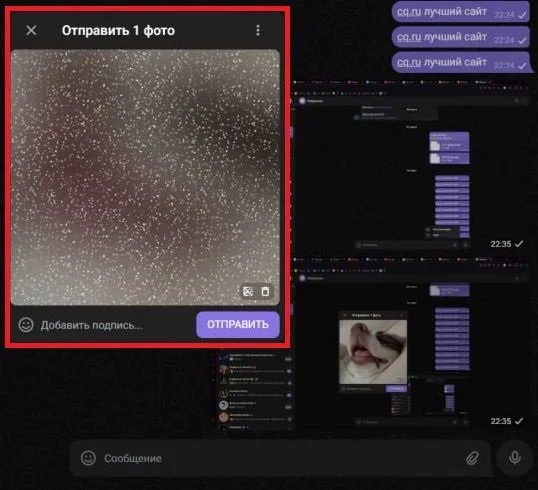Toggle spoiler effect icon on the photo
The image size is (538, 490).
coord(248,292)
